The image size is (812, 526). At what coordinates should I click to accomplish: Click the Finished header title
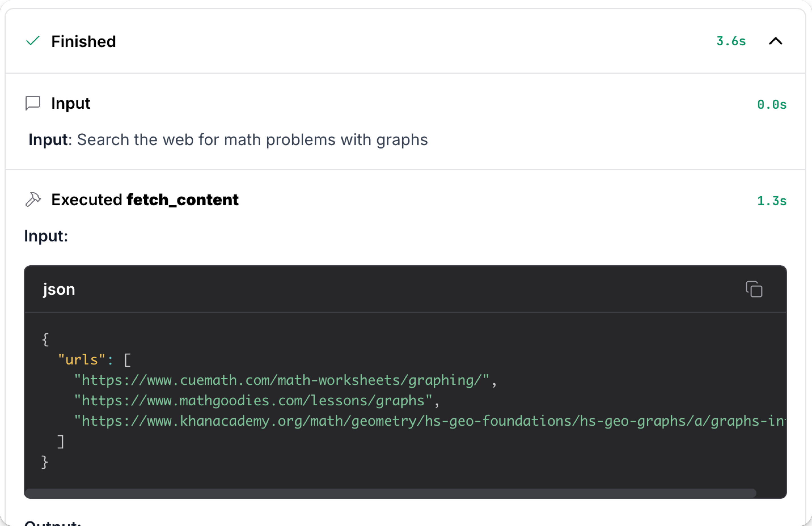(x=84, y=41)
